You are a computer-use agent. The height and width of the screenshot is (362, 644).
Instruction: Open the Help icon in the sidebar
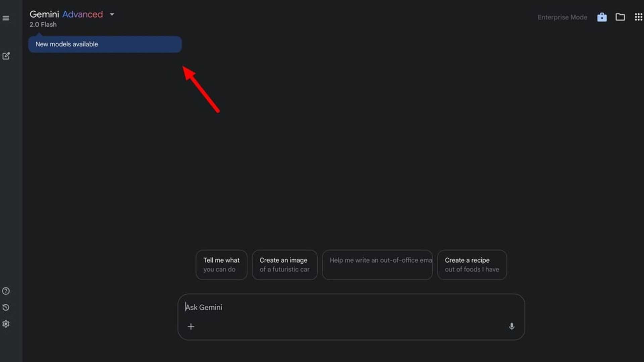[x=6, y=291]
